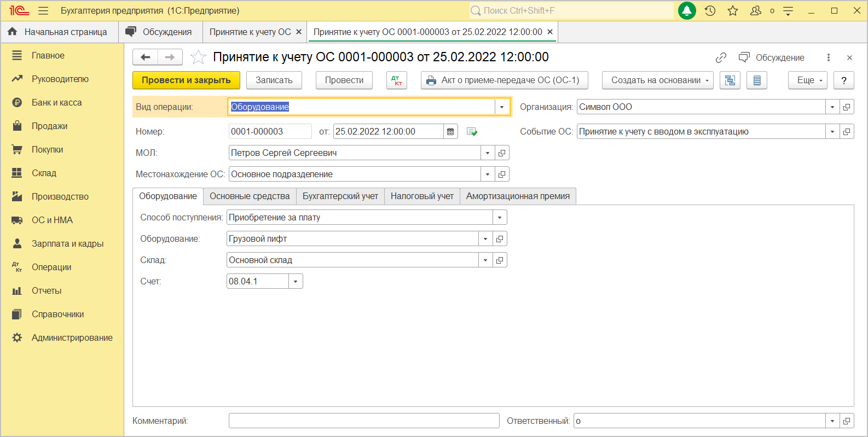The width and height of the screenshot is (868, 437).
Task: Expand Счет 08.04.1 dropdown
Action: pos(296,281)
